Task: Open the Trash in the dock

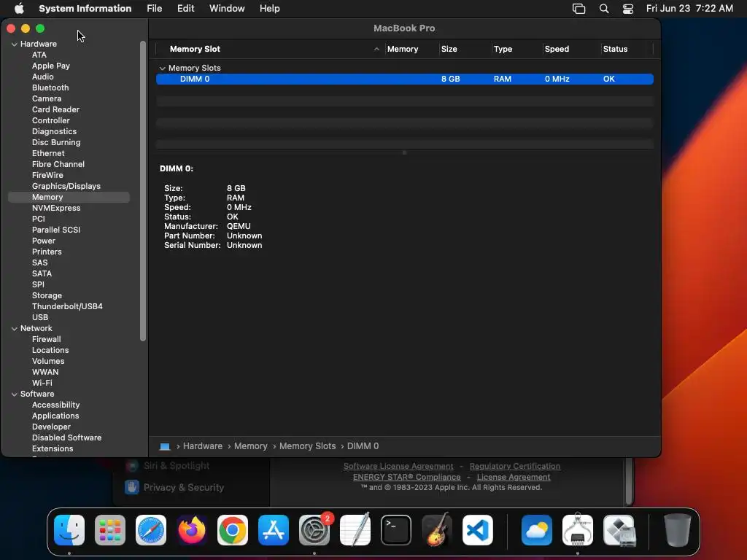Action: (x=678, y=530)
